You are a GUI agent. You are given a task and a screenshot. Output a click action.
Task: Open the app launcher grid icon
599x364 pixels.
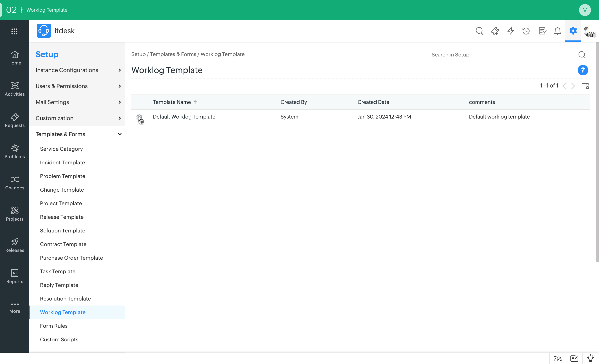click(x=14, y=31)
